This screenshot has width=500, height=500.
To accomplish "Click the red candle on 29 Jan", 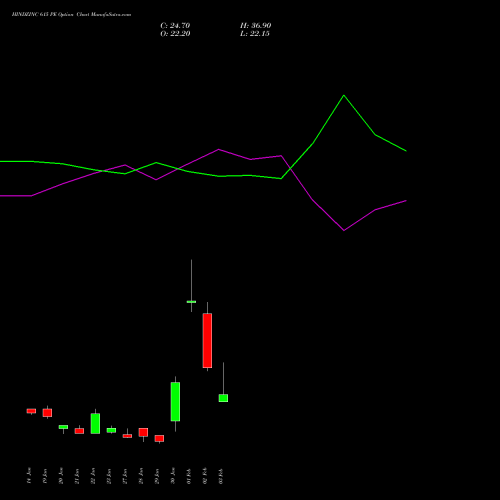I will [159, 438].
